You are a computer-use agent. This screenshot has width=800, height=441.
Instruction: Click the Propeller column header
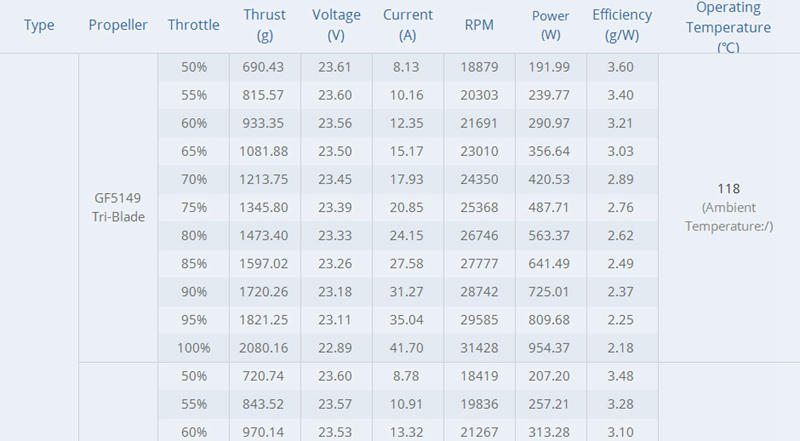(x=118, y=25)
